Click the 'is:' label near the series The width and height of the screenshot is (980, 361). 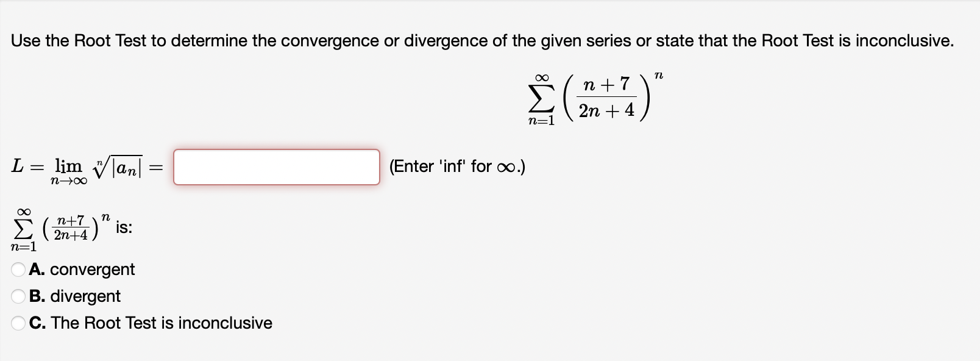[x=124, y=228]
